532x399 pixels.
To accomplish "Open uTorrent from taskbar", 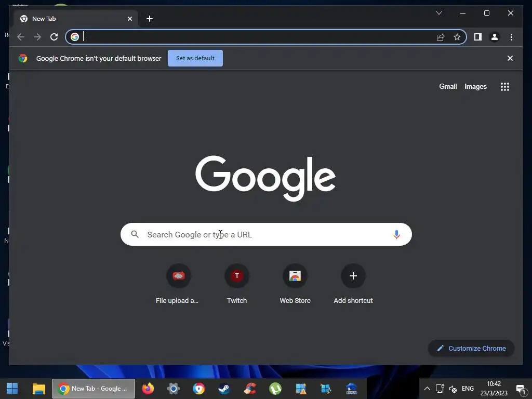I will click(275, 389).
